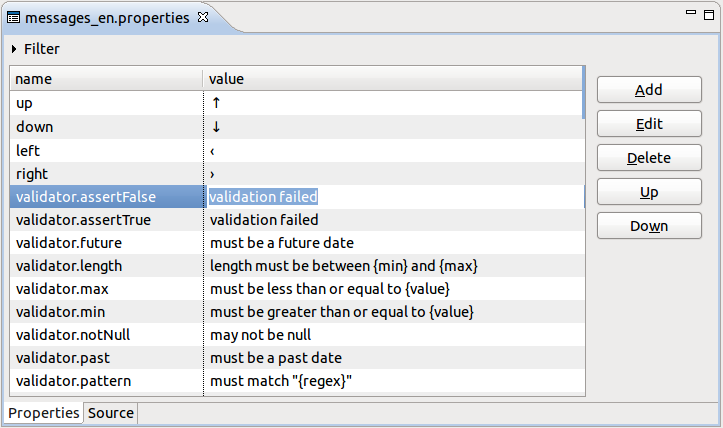
Task: Switch to the Source tab
Action: click(x=111, y=413)
